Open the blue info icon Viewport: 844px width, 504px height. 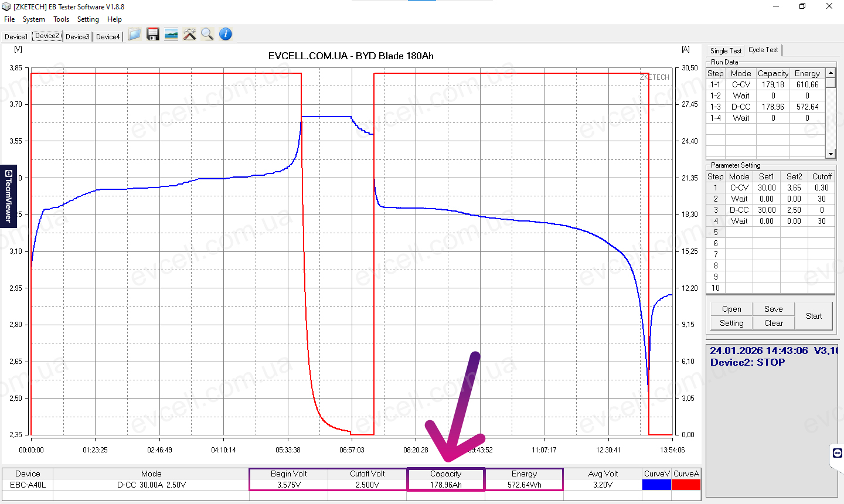(x=226, y=35)
